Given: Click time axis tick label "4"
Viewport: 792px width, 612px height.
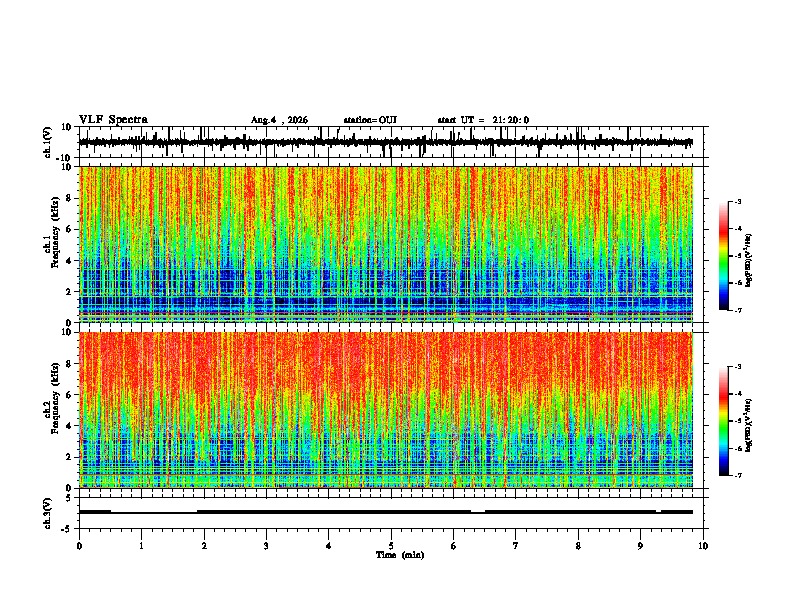Looking at the screenshot, I should click(329, 546).
